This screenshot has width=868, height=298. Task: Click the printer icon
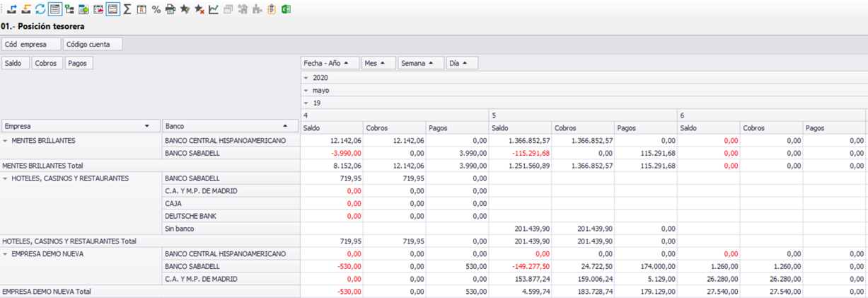170,9
